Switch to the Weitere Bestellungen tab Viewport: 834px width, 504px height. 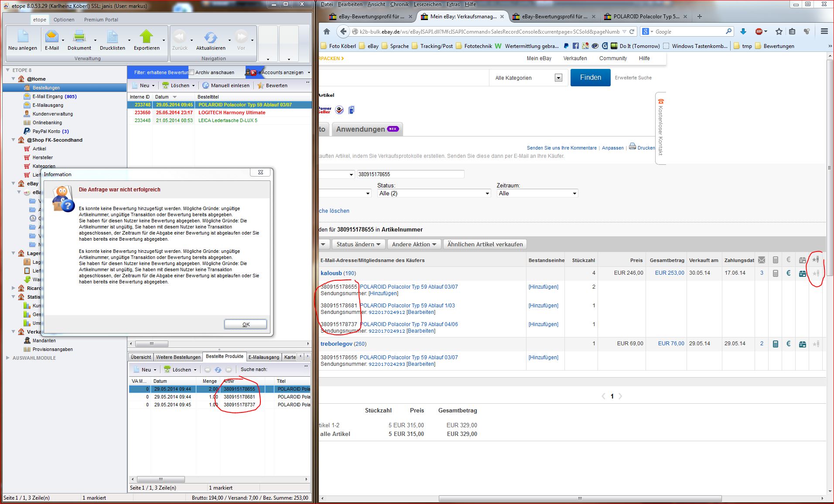pyautogui.click(x=178, y=357)
